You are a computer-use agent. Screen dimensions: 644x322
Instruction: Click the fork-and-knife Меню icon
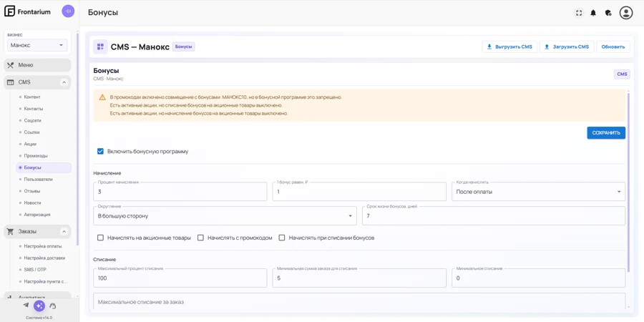[x=11, y=65]
